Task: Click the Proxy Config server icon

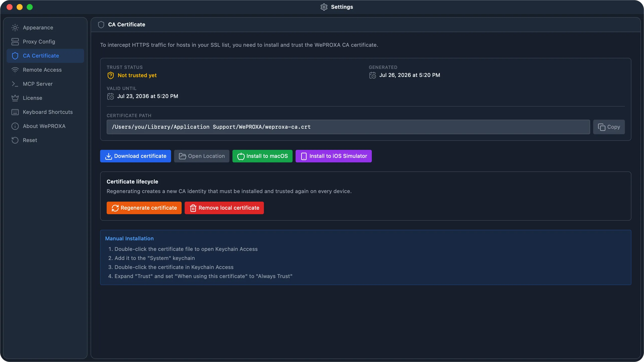Action: tap(15, 42)
